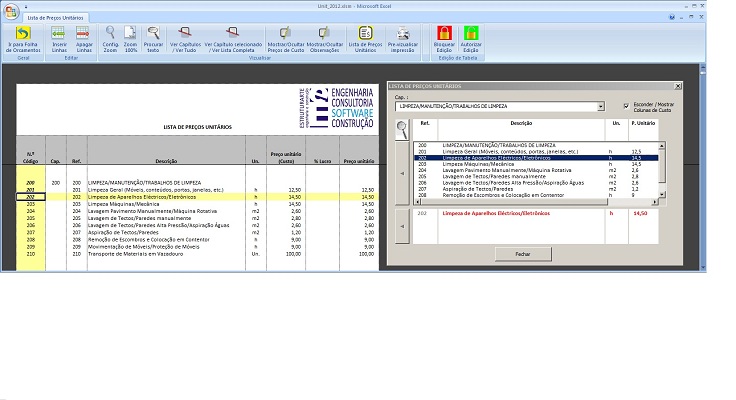This screenshot has height=400, width=736.
Task: Open the Cap. chapter dropdown
Action: coord(600,105)
